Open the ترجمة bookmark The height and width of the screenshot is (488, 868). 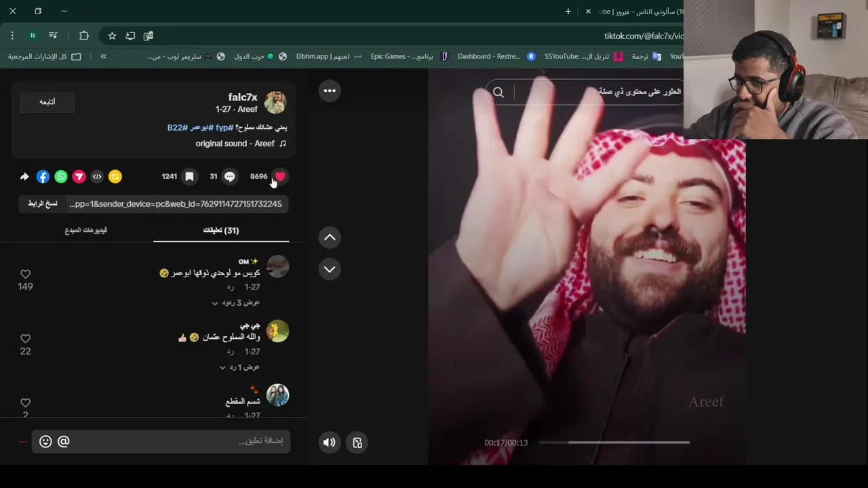646,56
